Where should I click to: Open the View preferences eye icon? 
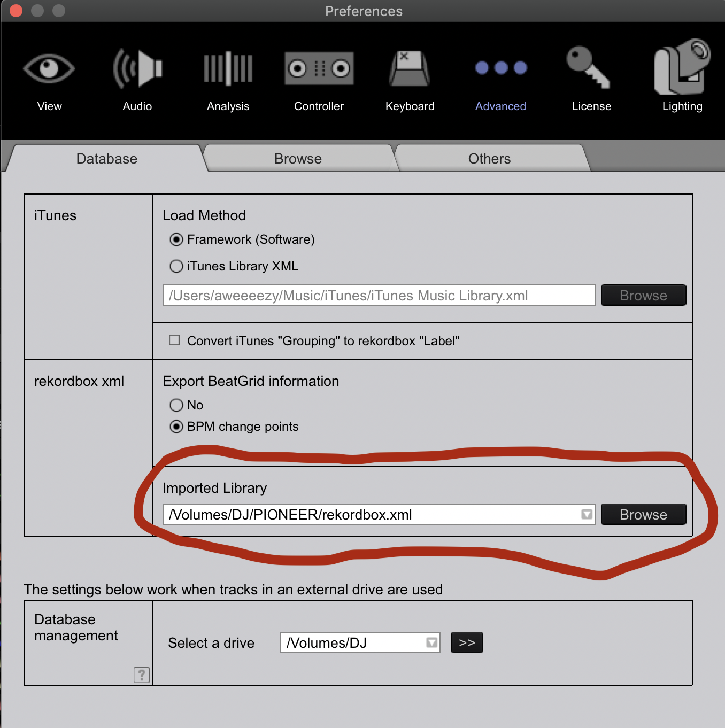[49, 68]
